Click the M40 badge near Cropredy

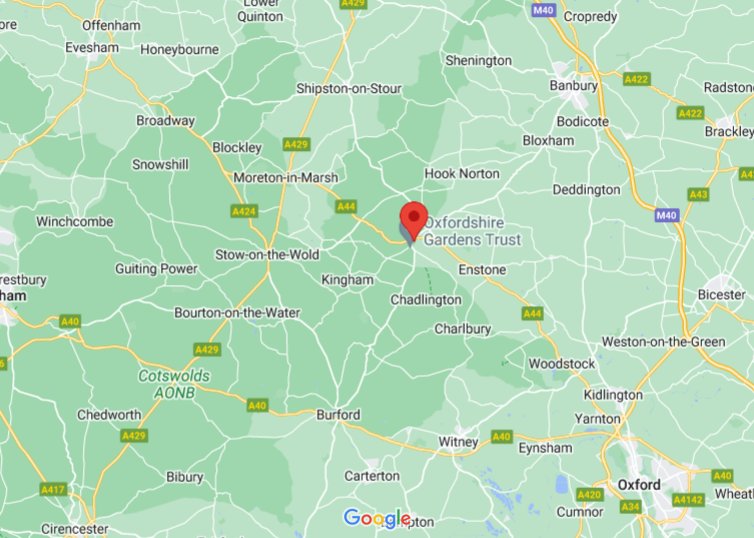[x=543, y=10]
